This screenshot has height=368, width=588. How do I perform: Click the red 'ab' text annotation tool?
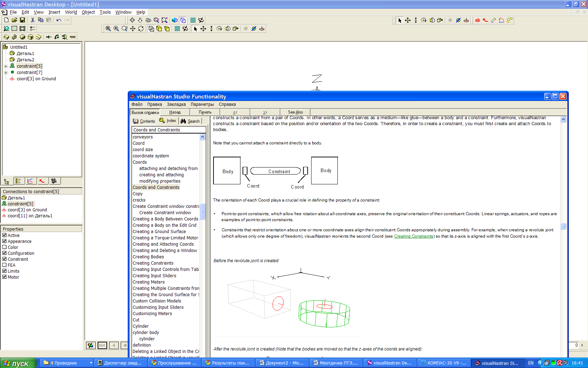(477, 20)
